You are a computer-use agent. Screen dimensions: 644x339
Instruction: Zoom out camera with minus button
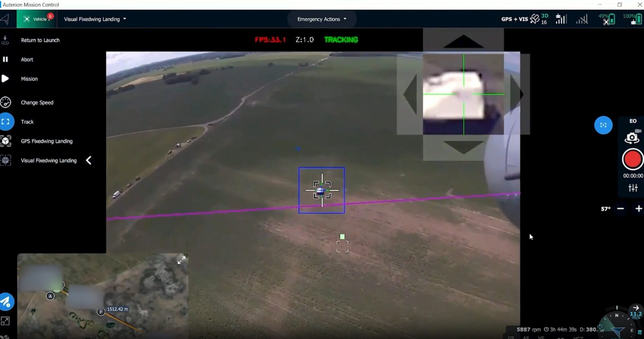(x=620, y=208)
